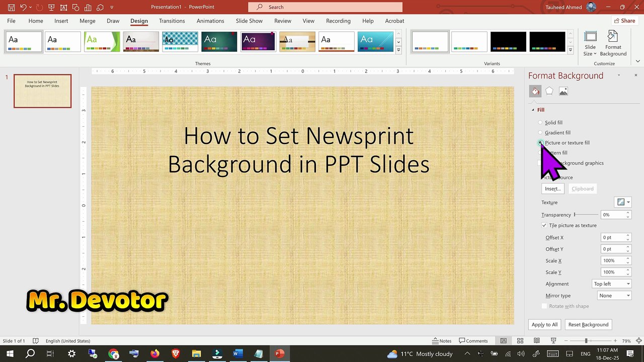644x362 pixels.
Task: Toggle Tile picture as texture checkbox
Action: click(544, 225)
